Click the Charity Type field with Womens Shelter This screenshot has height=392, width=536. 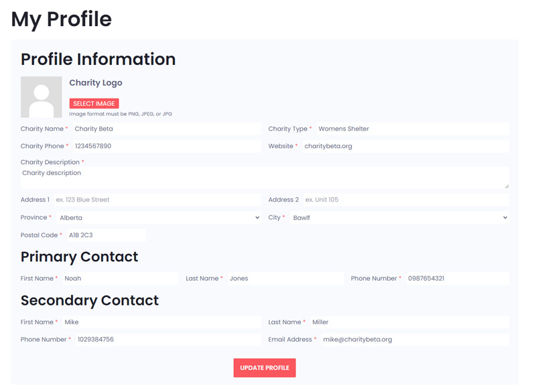click(x=413, y=129)
